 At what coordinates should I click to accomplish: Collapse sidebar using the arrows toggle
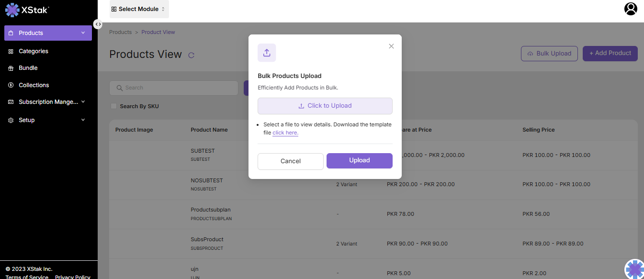[x=98, y=24]
